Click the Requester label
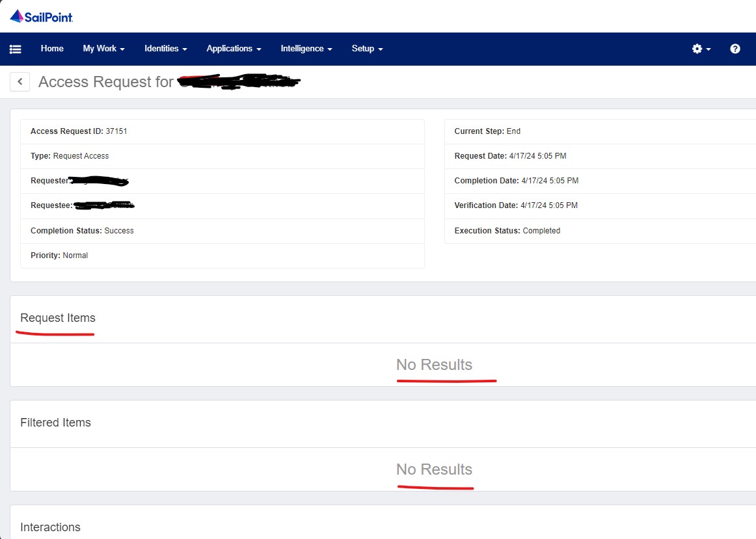Screen dimensions: 756x539 (49, 181)
